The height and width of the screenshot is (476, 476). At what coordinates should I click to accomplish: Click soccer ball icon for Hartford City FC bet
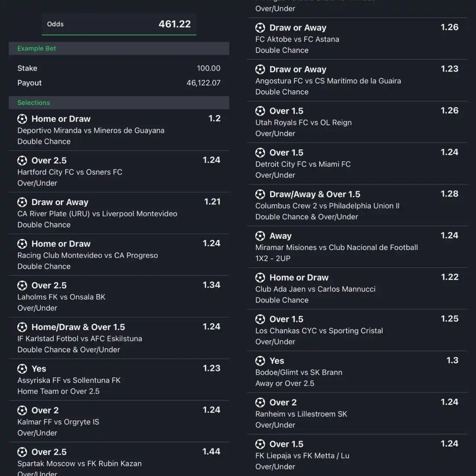pos(22,161)
